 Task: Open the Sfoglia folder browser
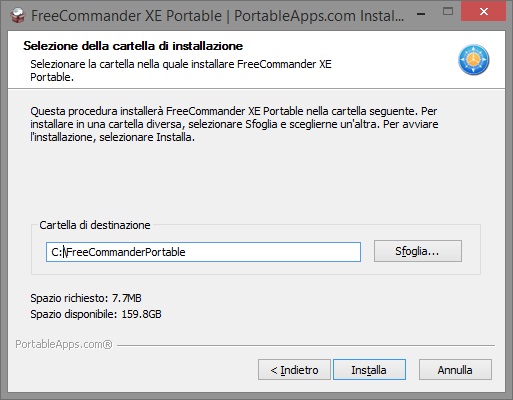point(418,251)
